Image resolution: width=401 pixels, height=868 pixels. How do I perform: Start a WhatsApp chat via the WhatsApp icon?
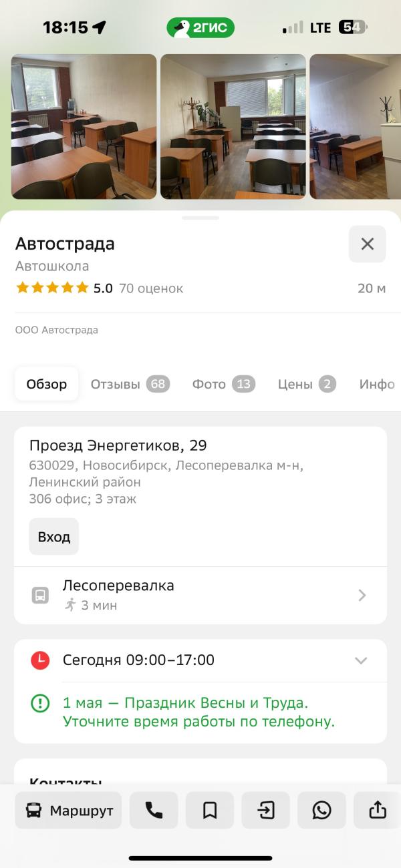click(x=321, y=810)
